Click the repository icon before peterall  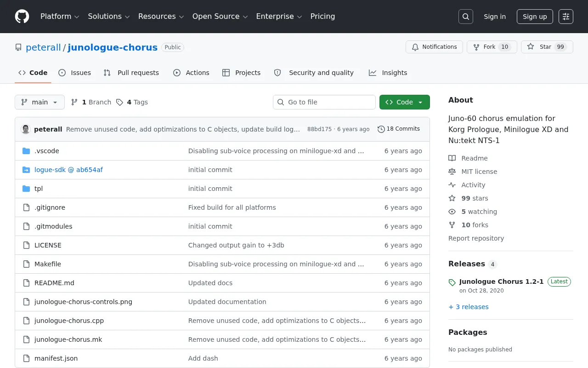[x=18, y=47]
